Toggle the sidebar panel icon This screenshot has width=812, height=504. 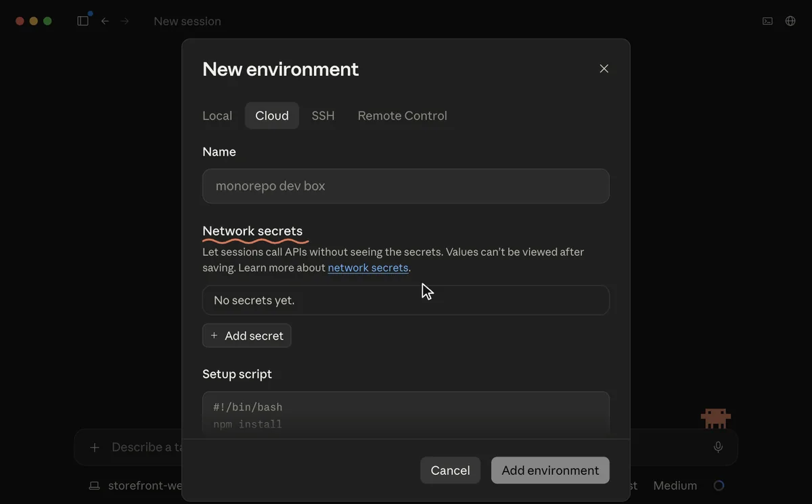pos(83,21)
